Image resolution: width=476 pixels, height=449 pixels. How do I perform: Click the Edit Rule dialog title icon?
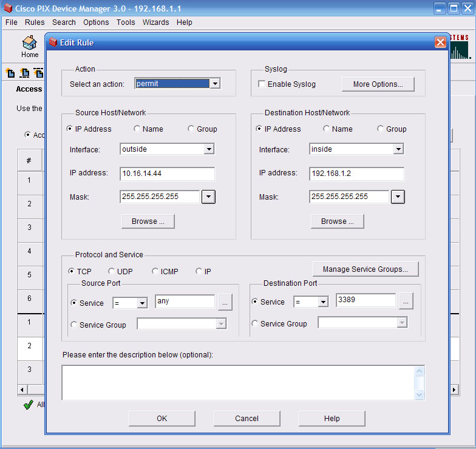click(53, 42)
